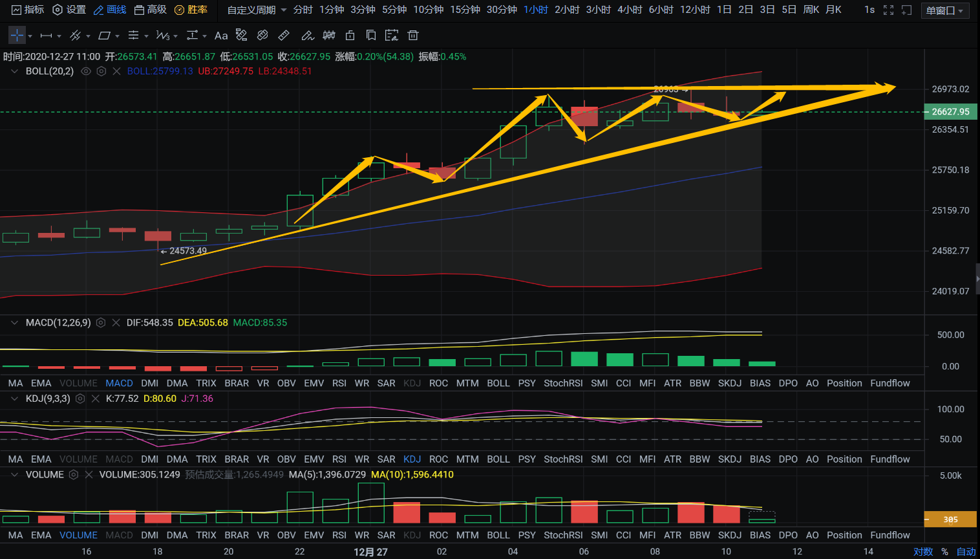Click the lock drawings icon
This screenshot has width=980, height=559.
tap(350, 36)
